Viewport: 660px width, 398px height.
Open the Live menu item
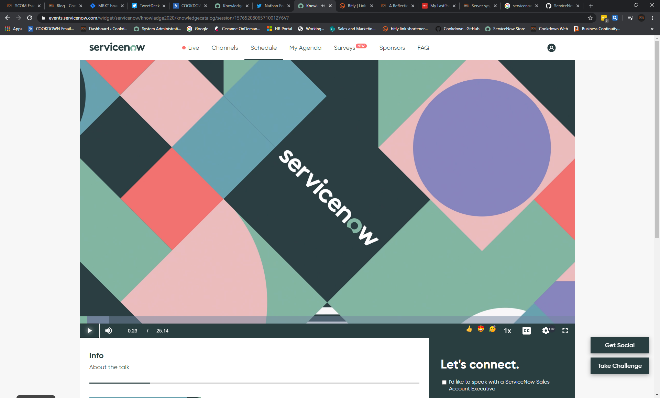[x=190, y=48]
